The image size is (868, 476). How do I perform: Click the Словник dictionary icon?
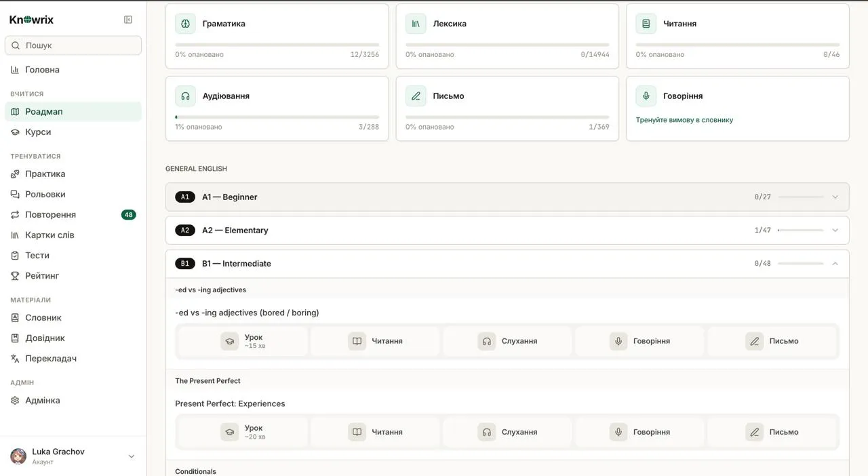coord(15,318)
